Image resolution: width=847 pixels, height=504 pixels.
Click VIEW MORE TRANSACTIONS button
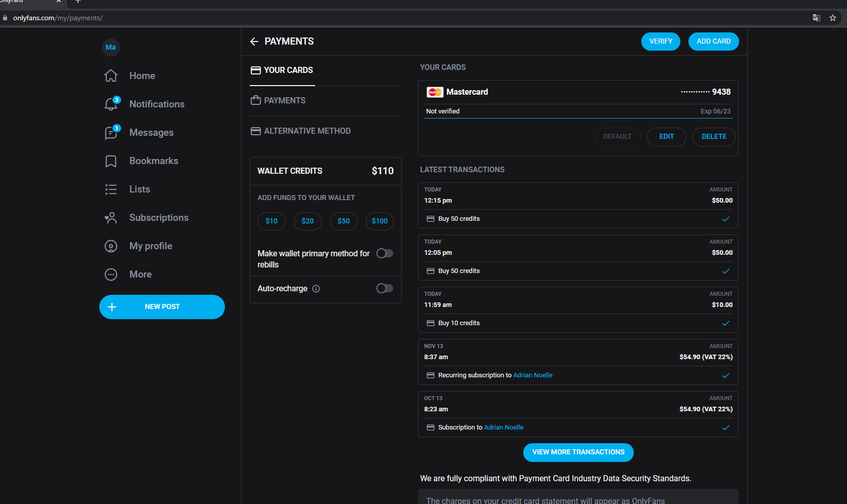578,452
